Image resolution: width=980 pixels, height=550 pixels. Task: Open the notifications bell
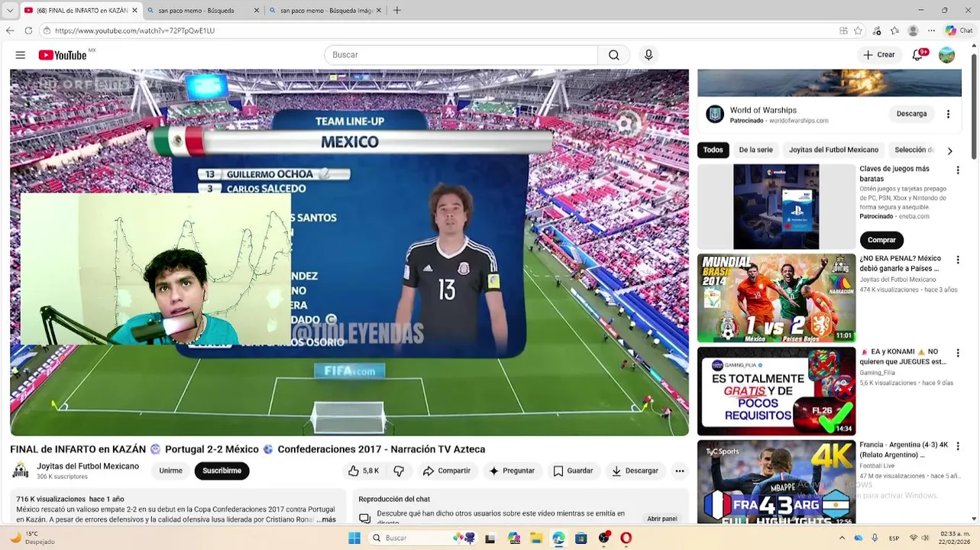click(x=918, y=55)
